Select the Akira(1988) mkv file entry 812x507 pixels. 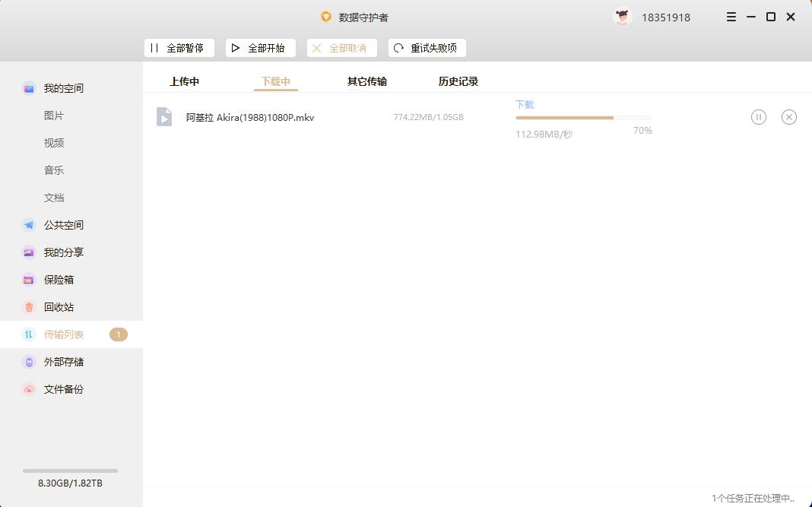251,116
